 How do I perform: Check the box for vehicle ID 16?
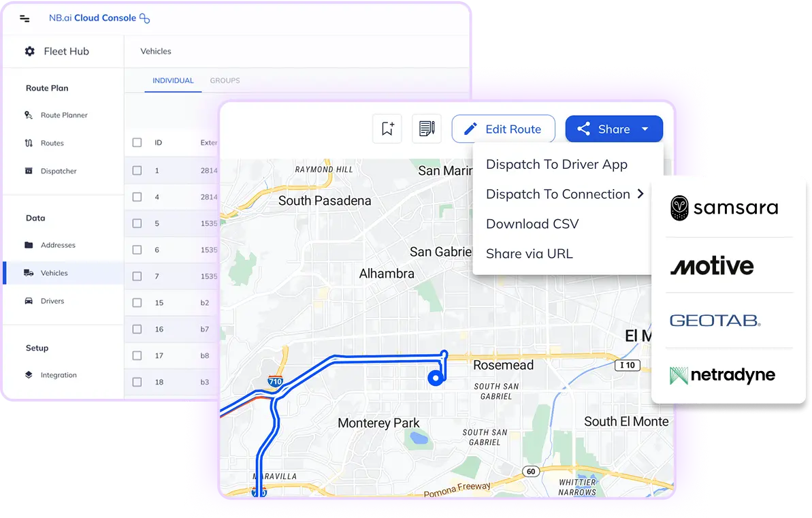(137, 329)
